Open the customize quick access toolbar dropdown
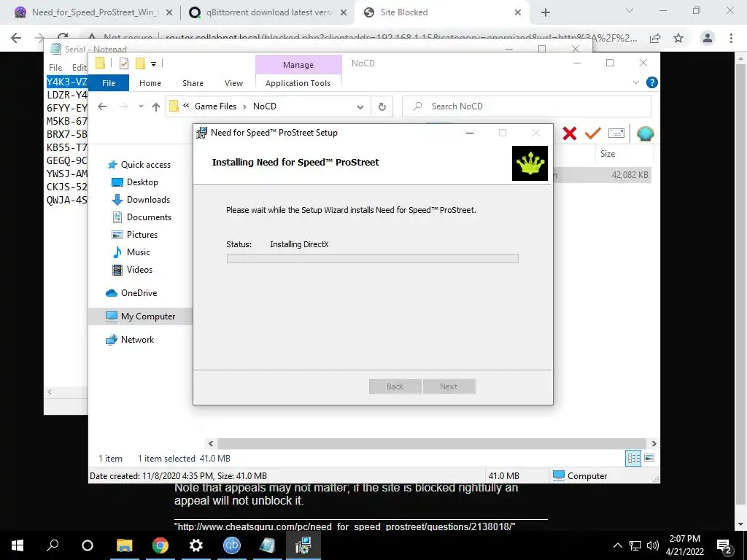The width and height of the screenshot is (747, 560). (153, 63)
